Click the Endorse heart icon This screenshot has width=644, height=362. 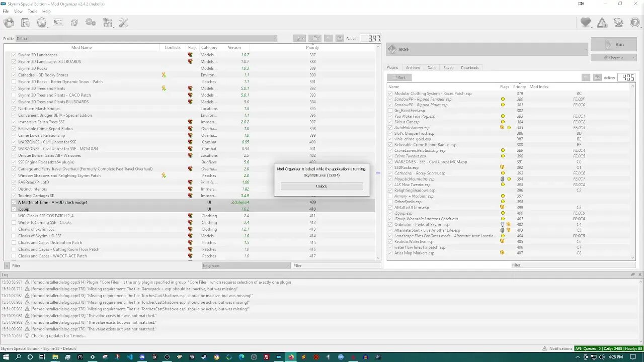(586, 23)
